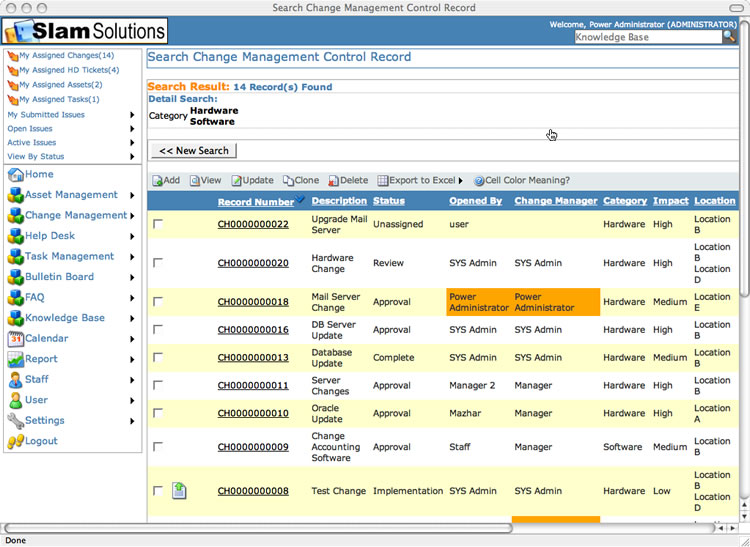750x547 pixels.
Task: Click the Task Management cubes icon
Action: point(15,257)
